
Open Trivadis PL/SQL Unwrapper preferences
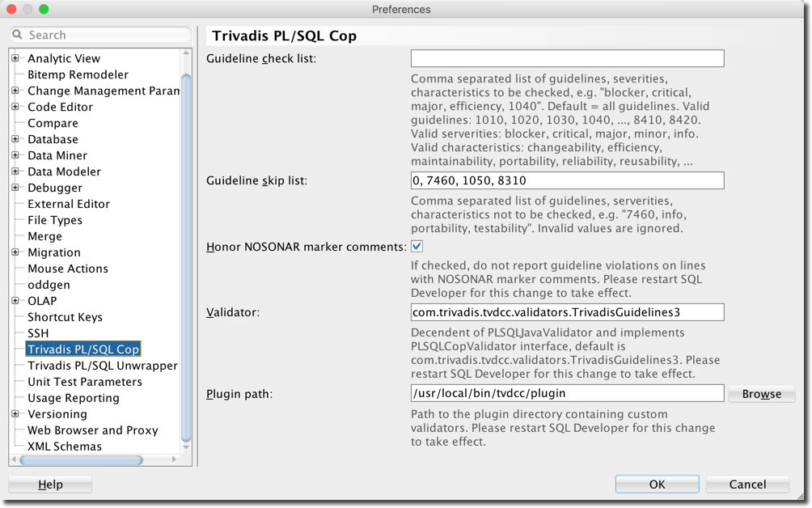point(103,366)
